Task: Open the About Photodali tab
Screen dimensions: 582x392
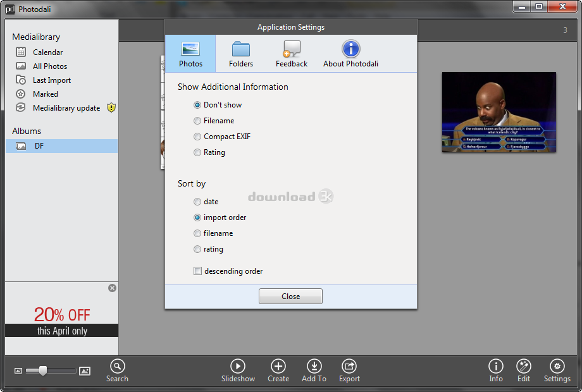Action: pos(350,54)
